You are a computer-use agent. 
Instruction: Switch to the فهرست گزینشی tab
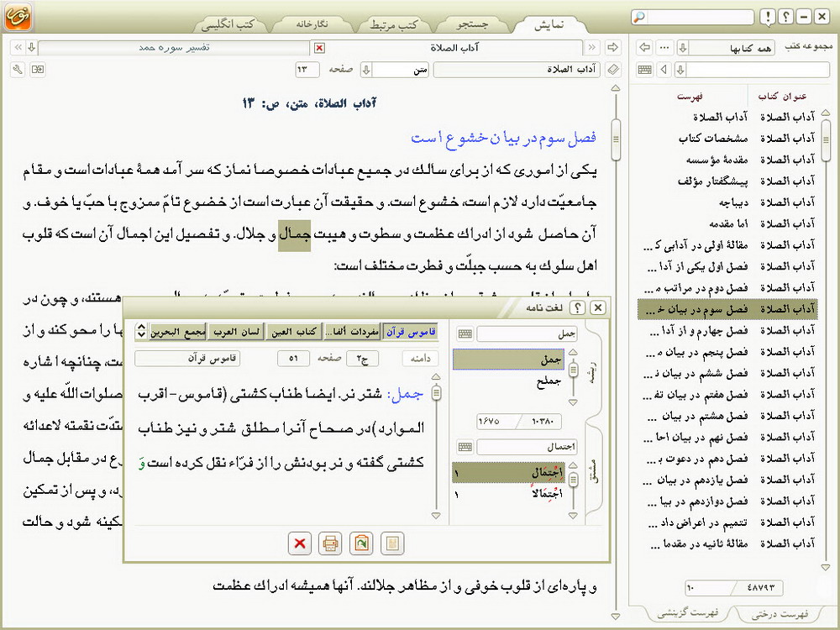[687, 613]
